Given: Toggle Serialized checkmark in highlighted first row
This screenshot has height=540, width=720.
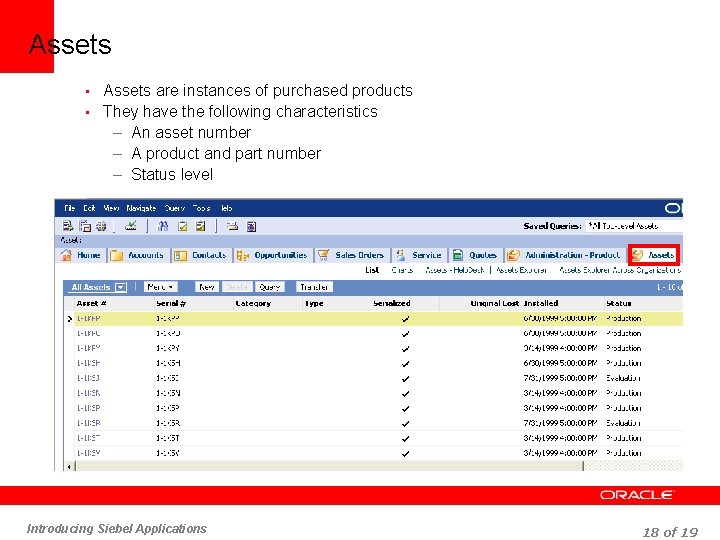Looking at the screenshot, I should [405, 319].
